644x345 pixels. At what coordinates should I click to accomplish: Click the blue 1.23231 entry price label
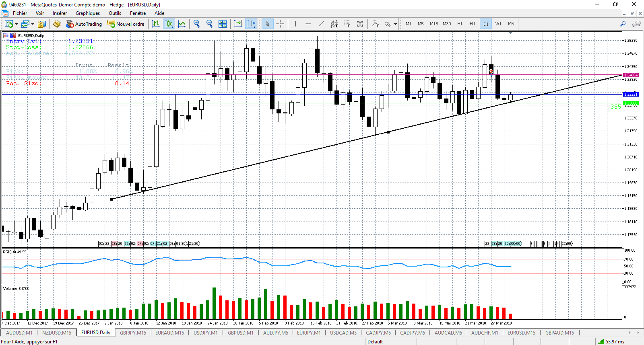tap(631, 94)
